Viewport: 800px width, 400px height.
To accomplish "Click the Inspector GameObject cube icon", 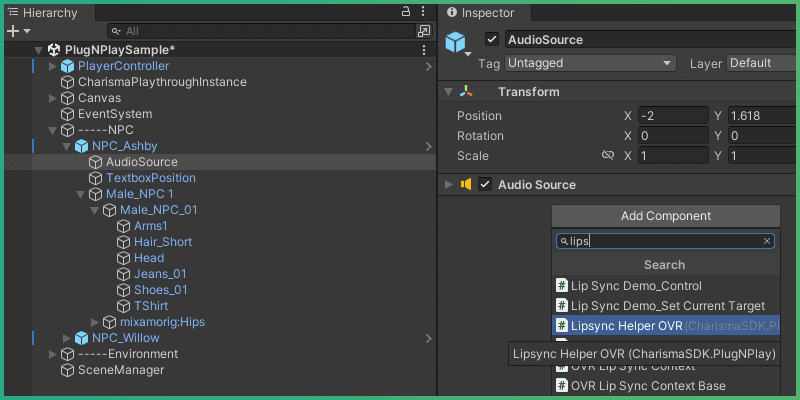I will [457, 43].
